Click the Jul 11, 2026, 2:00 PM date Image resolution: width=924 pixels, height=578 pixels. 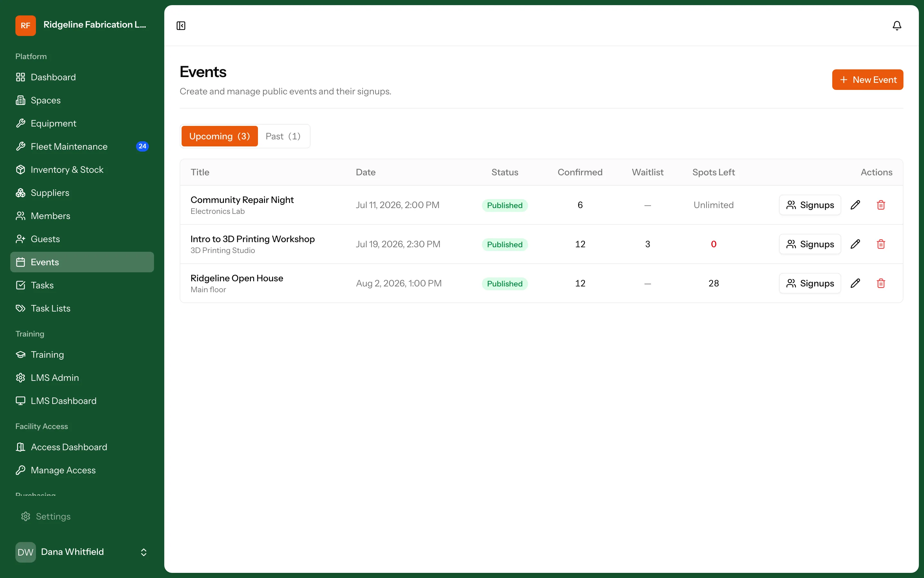(x=398, y=205)
